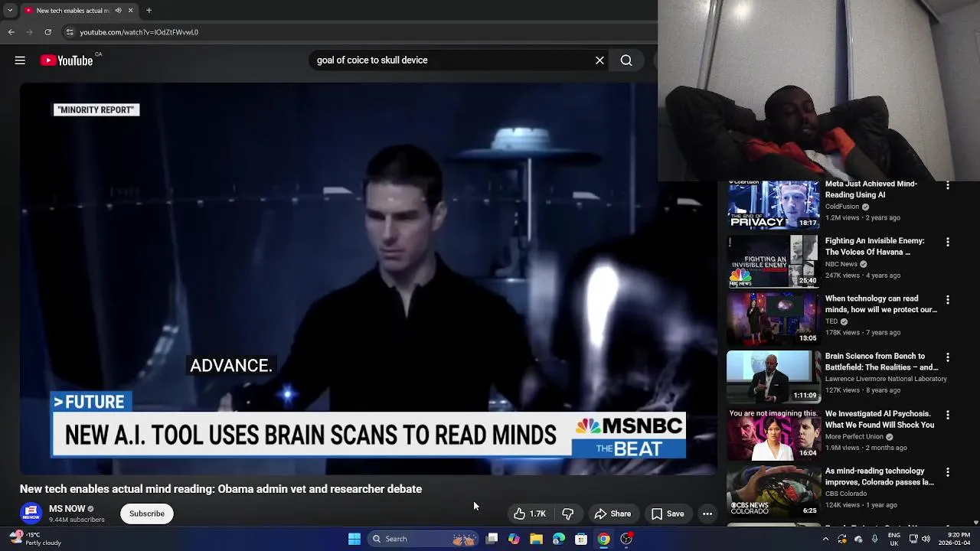
Task: Visit CBS Colorado channel link
Action: pos(846,494)
